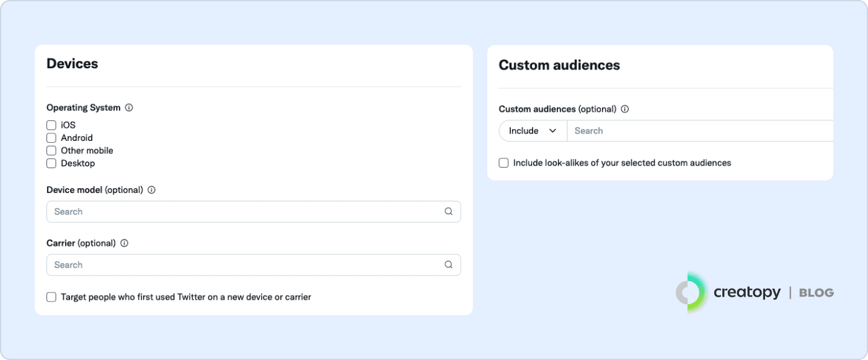Click the Carrier info icon
Image resolution: width=868 pixels, height=360 pixels.
(124, 243)
